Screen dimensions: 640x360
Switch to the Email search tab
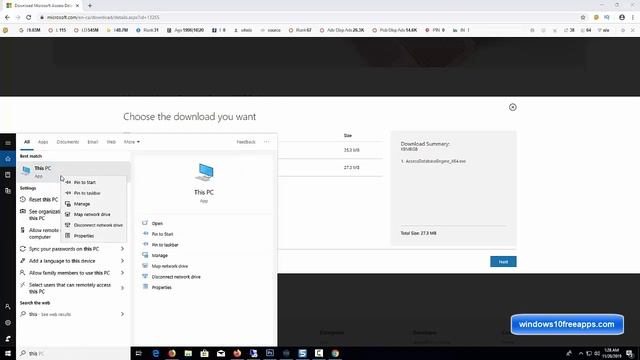pyautogui.click(x=93, y=142)
